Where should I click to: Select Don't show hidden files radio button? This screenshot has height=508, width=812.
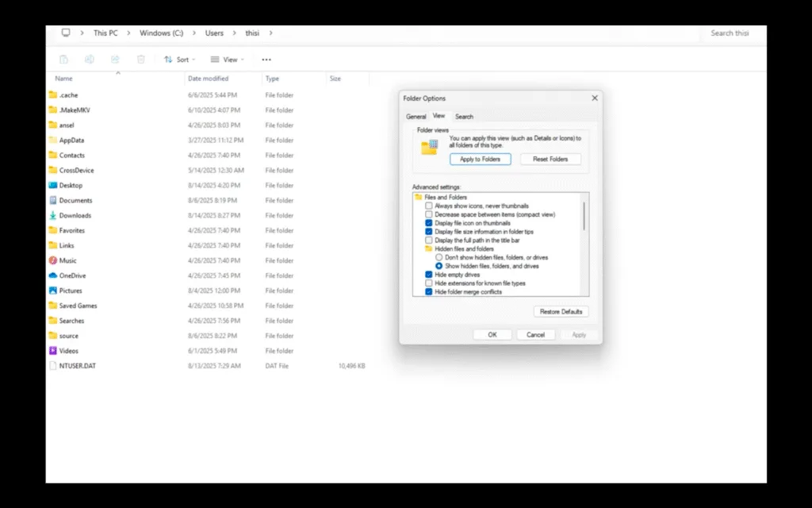439,257
